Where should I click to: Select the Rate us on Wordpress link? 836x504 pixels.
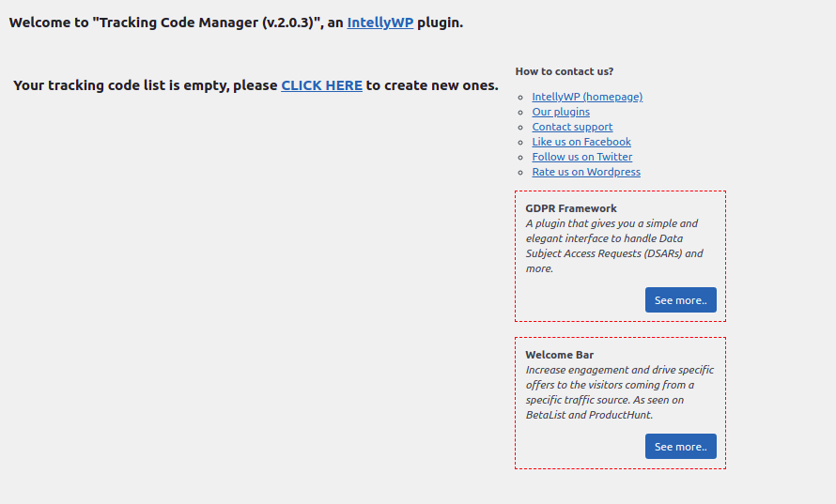(586, 172)
